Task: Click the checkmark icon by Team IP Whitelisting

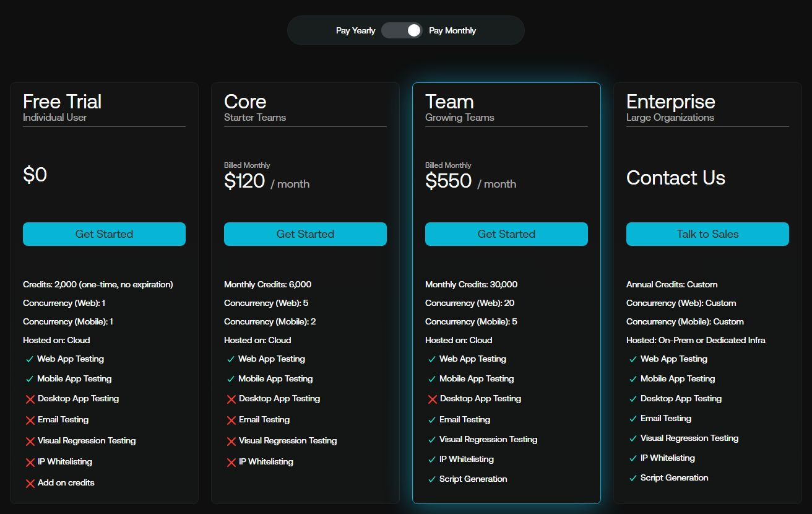Action: coord(431,460)
